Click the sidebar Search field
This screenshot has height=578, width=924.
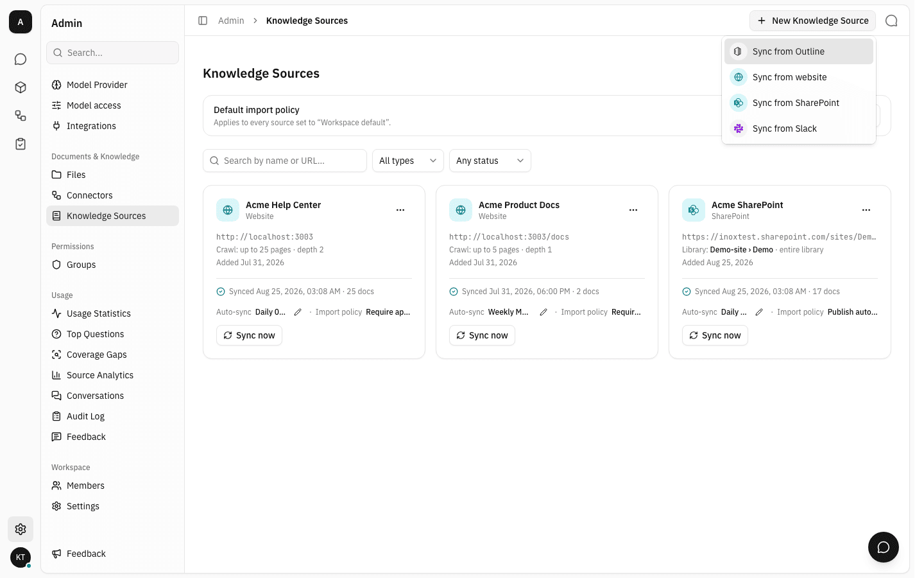pos(112,53)
